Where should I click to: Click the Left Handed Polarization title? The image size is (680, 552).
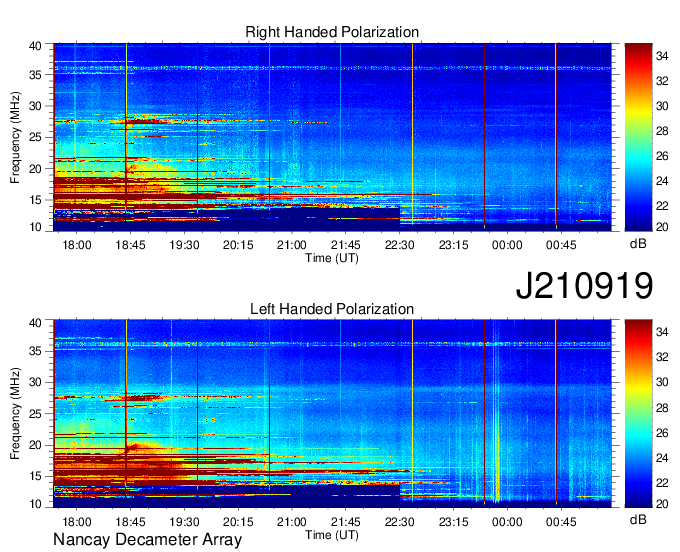click(x=332, y=309)
